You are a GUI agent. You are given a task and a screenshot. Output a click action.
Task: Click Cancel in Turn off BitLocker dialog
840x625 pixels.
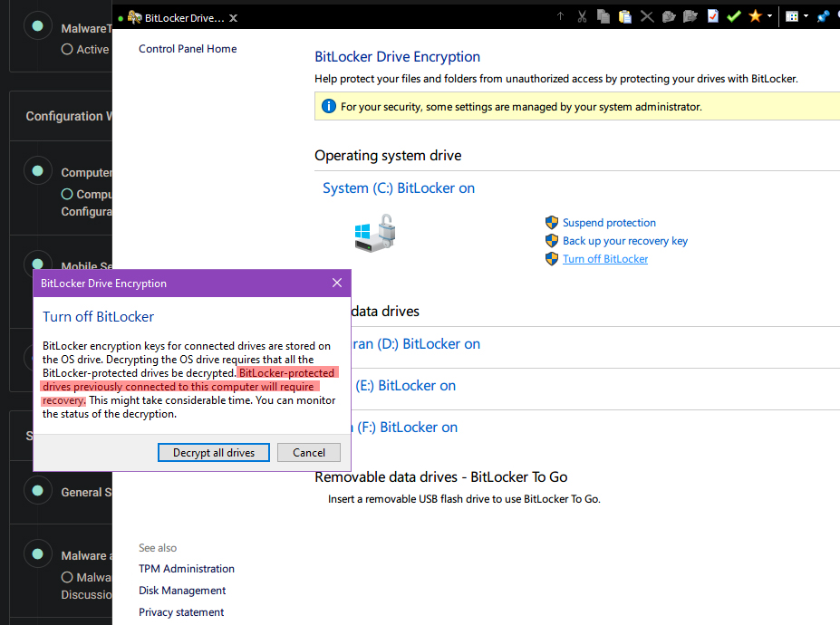(x=309, y=453)
